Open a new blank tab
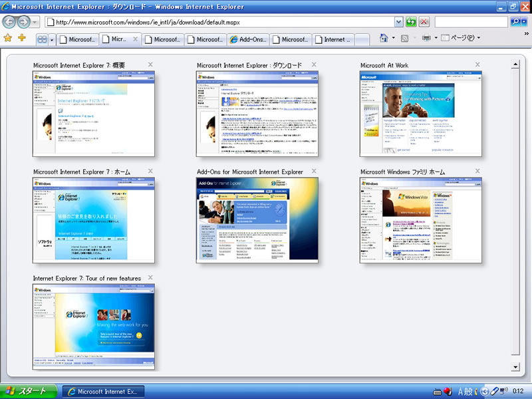 coord(362,40)
